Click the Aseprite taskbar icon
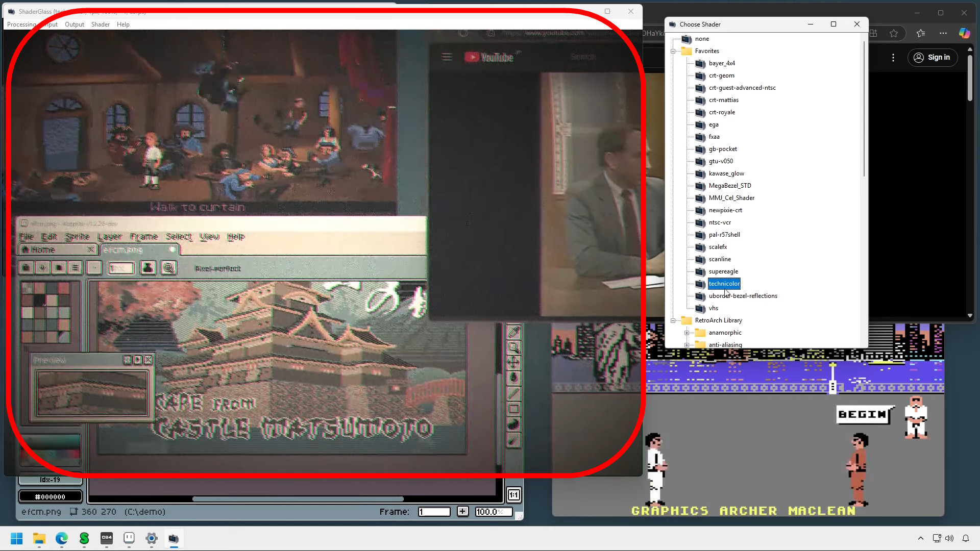 tap(129, 538)
